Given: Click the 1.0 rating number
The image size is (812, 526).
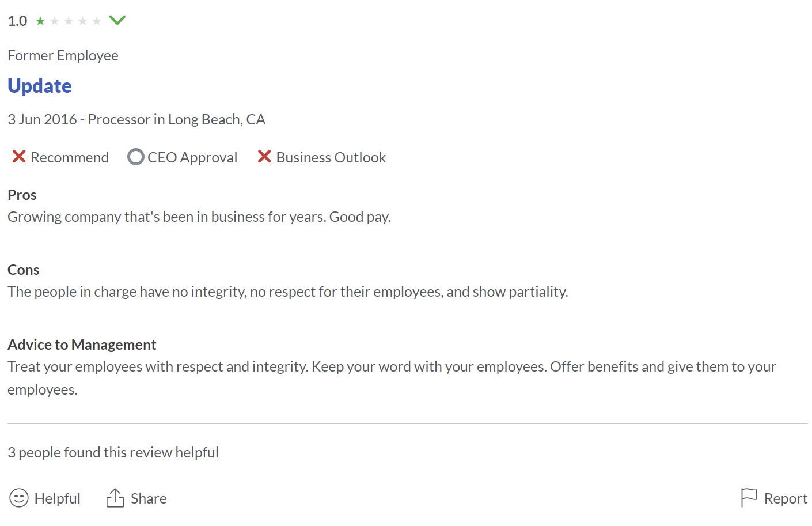Looking at the screenshot, I should click(17, 21).
